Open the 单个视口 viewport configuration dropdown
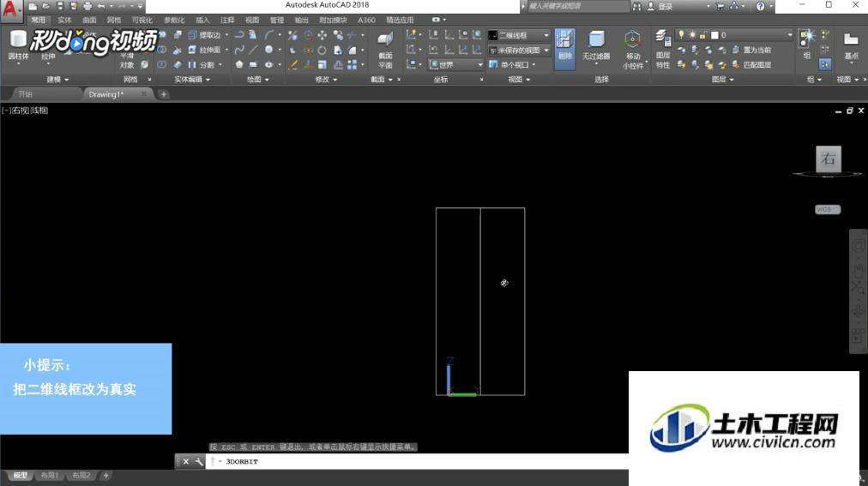Image resolution: width=868 pixels, height=486 pixels. (513, 64)
